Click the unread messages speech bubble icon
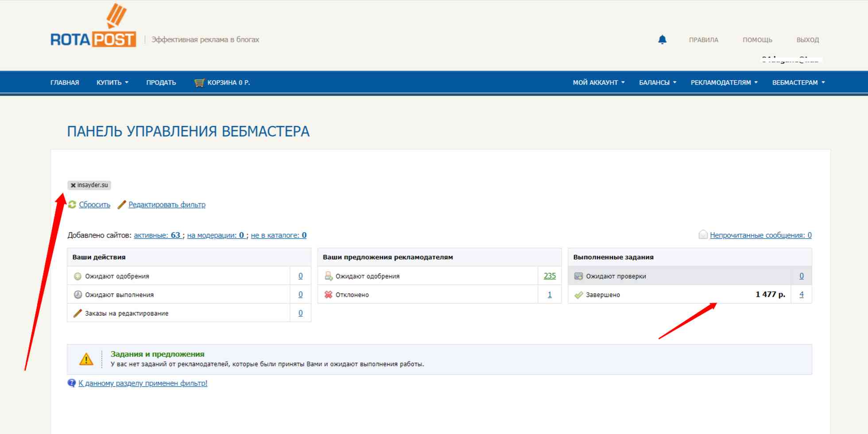The width and height of the screenshot is (868, 434). click(703, 235)
